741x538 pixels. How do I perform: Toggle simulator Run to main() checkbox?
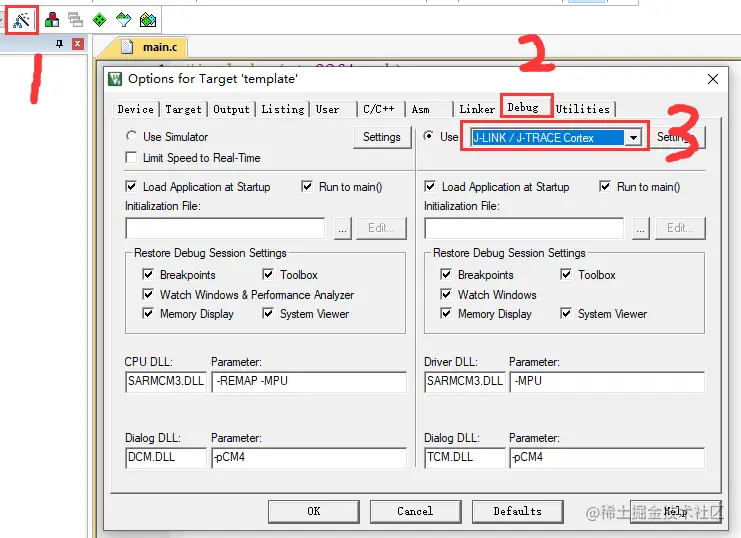coord(307,186)
